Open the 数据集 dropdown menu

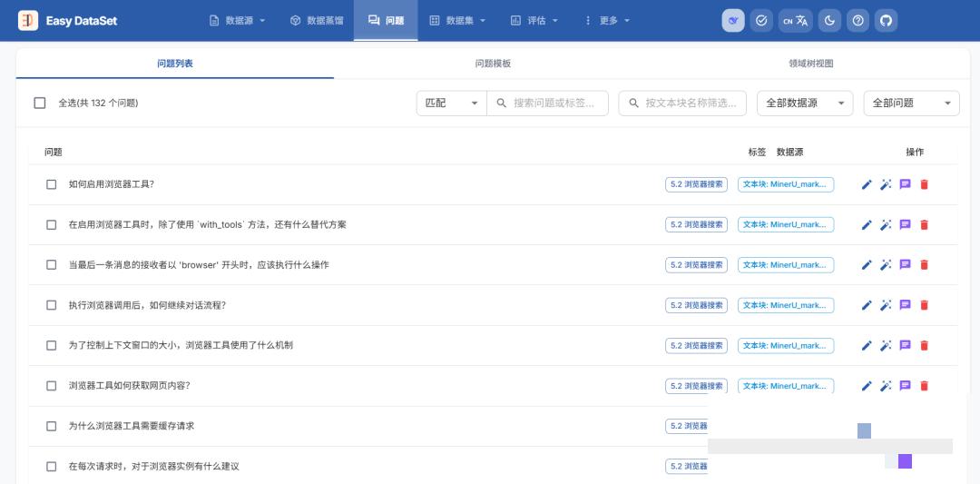(458, 21)
